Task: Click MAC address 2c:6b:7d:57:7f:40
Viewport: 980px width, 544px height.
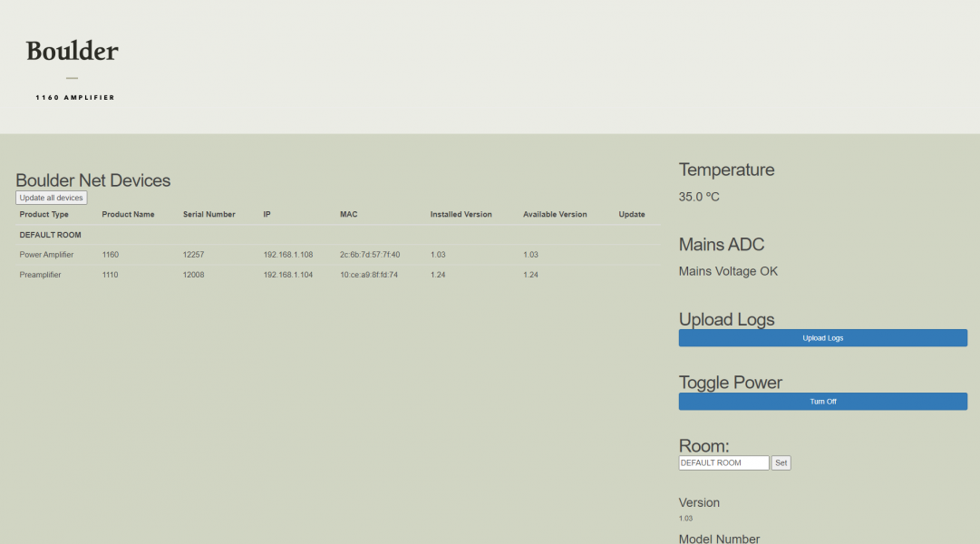Action: (370, 255)
